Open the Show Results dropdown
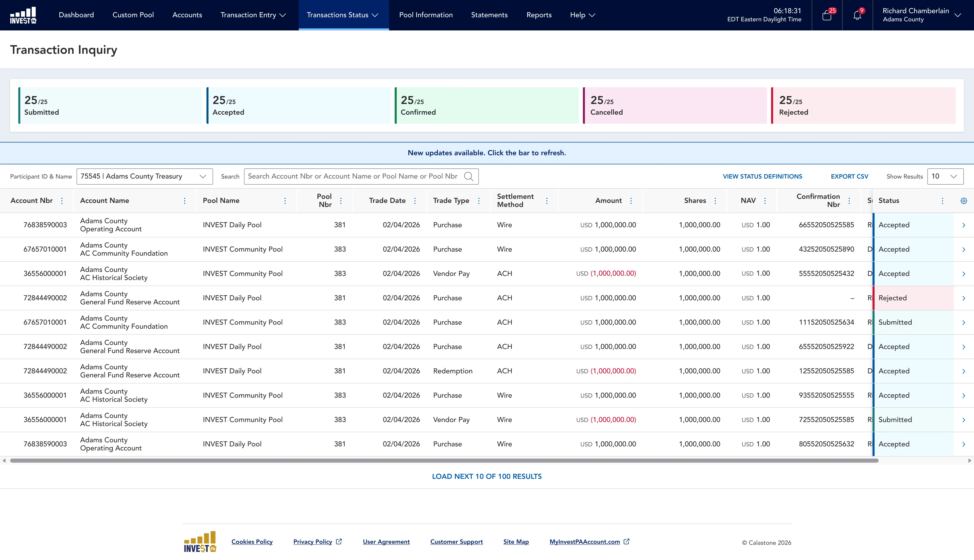The image size is (974, 560). pos(945,176)
